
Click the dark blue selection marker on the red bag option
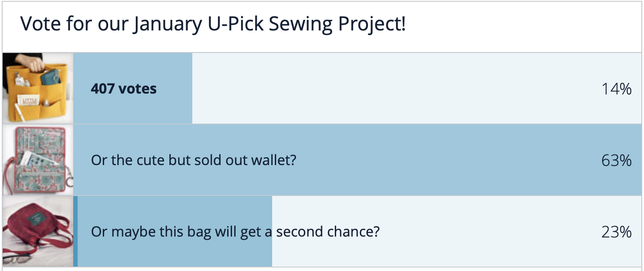pos(75,231)
